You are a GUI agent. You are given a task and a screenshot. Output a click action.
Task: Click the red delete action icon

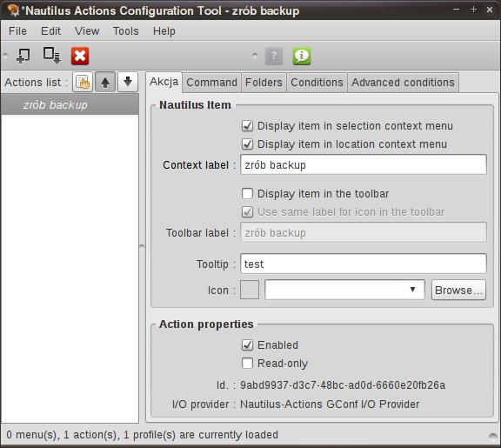click(80, 56)
